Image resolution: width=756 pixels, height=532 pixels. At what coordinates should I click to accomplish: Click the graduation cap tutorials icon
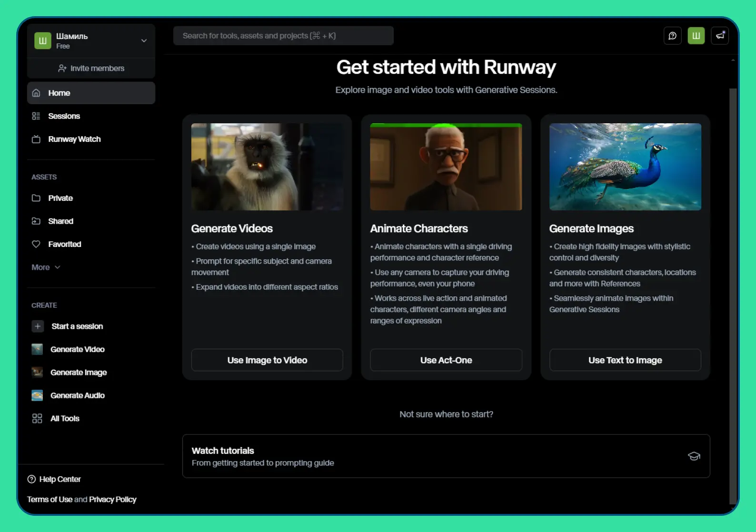(694, 456)
